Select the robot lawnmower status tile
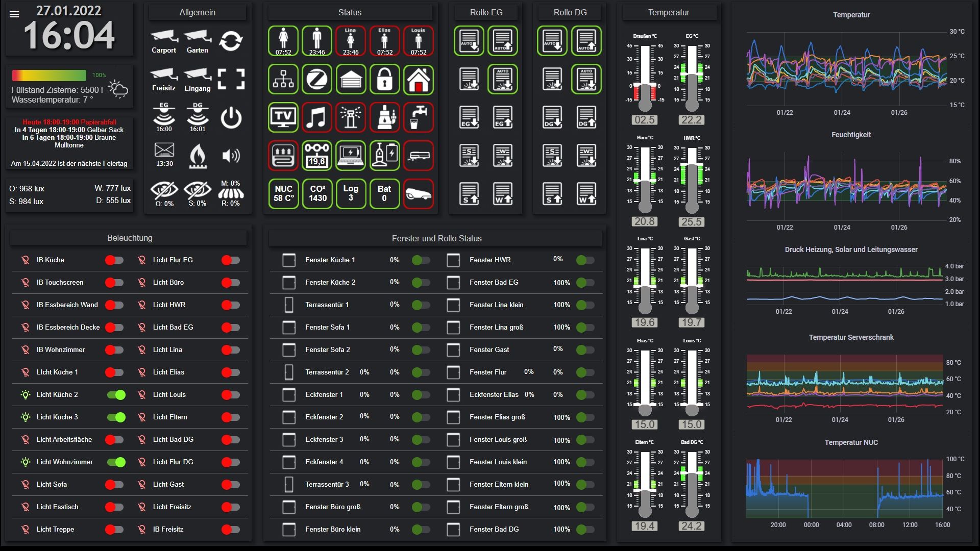 tap(418, 194)
